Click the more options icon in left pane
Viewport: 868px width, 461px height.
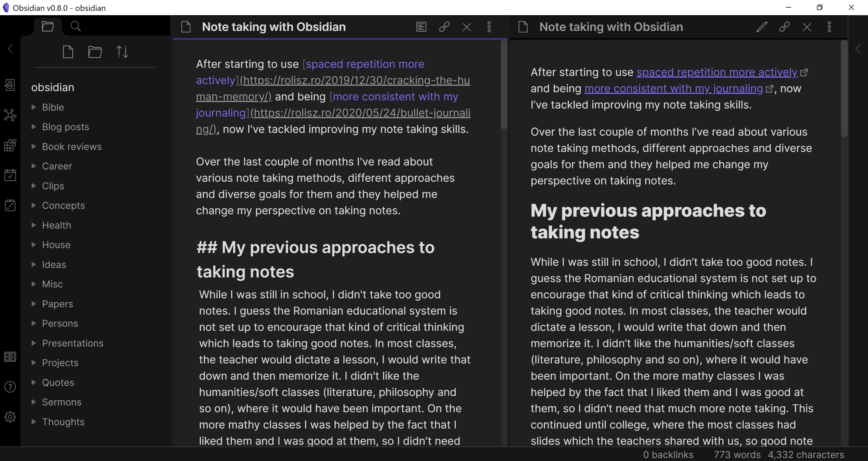pyautogui.click(x=489, y=26)
